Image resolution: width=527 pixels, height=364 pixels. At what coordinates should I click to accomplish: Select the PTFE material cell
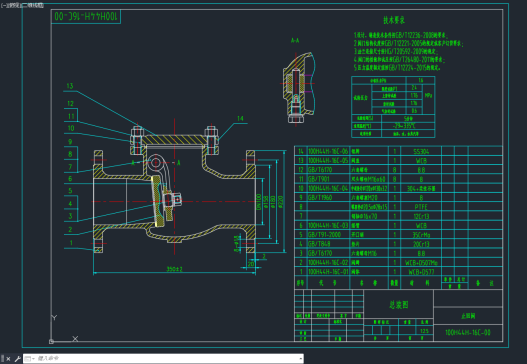(x=421, y=207)
